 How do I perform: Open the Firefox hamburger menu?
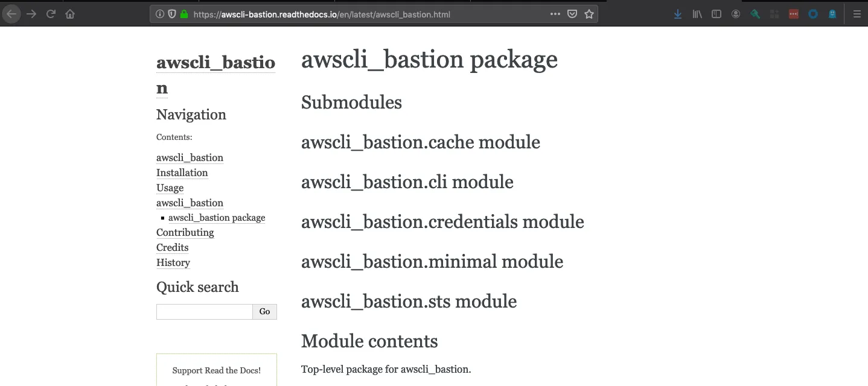857,14
